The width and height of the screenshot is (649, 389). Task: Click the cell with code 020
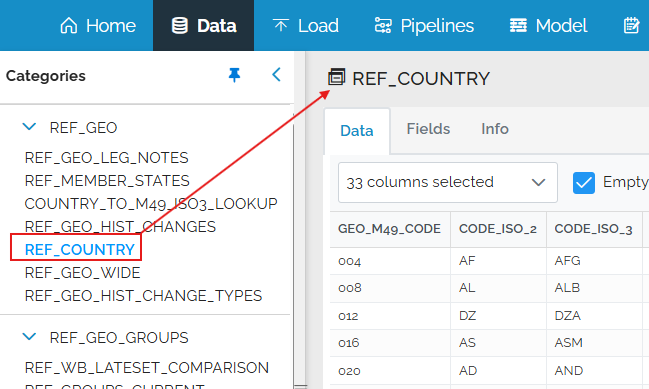[389, 370]
